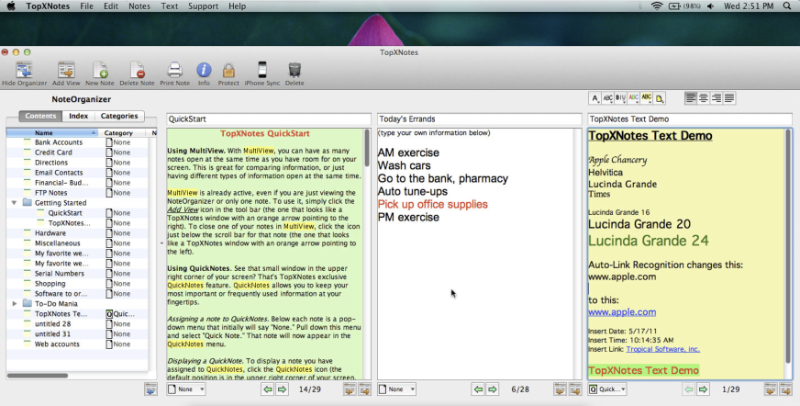
Task: Expand the To-Do Mania folder
Action: click(x=13, y=303)
